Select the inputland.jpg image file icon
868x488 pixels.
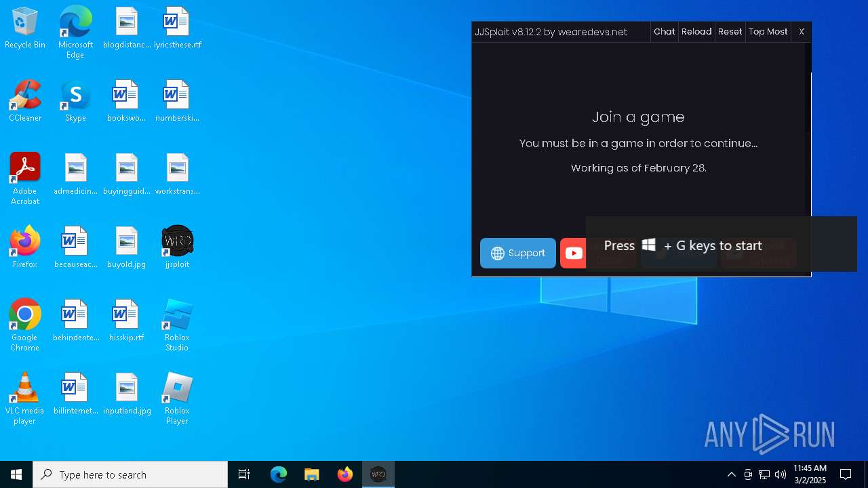[x=126, y=394]
